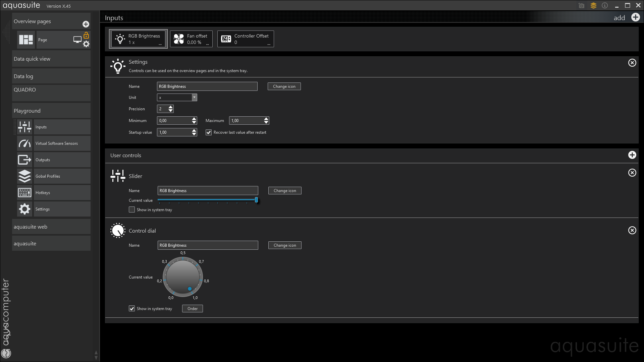Image resolution: width=644 pixels, height=362 pixels.
Task: Open the info icon in title bar
Action: (x=605, y=6)
